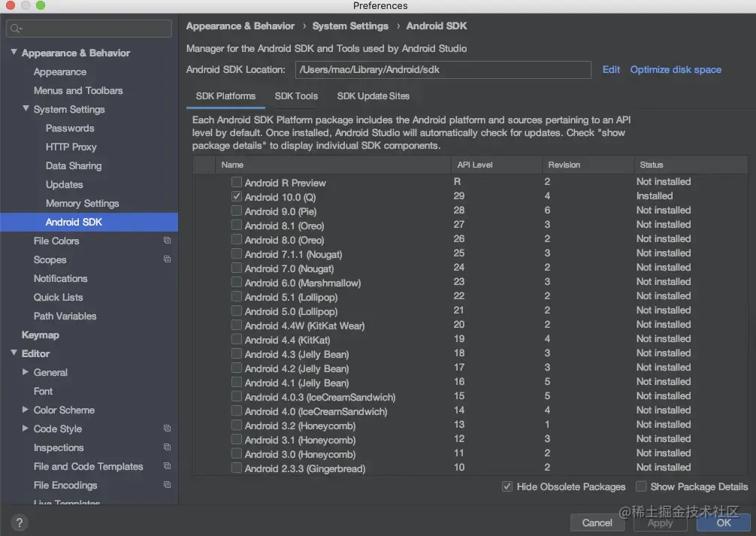Viewport: 756px width, 536px height.
Task: Select HTTP Proxy in the settings tree
Action: click(x=71, y=147)
